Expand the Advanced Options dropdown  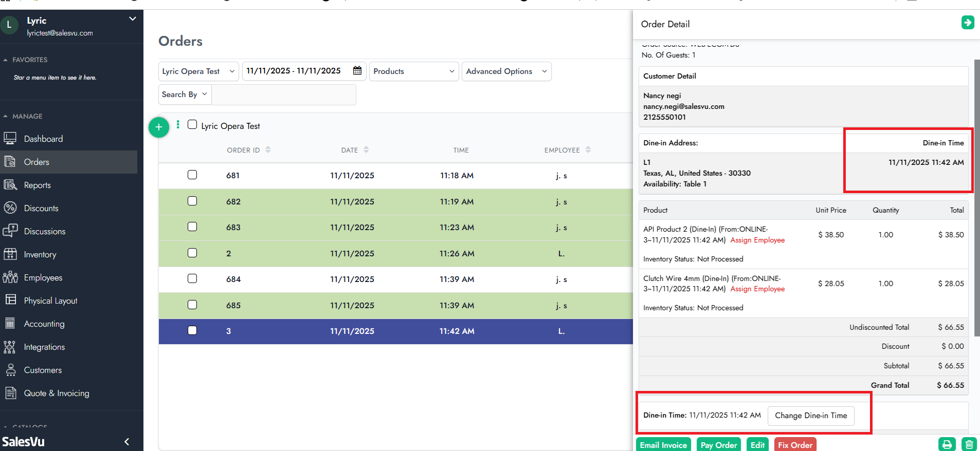pyautogui.click(x=506, y=71)
